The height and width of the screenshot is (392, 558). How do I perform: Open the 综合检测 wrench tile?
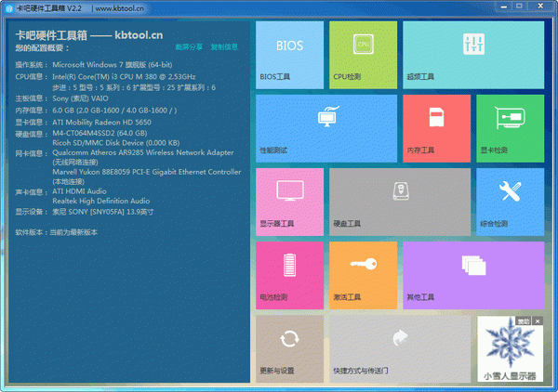510,202
